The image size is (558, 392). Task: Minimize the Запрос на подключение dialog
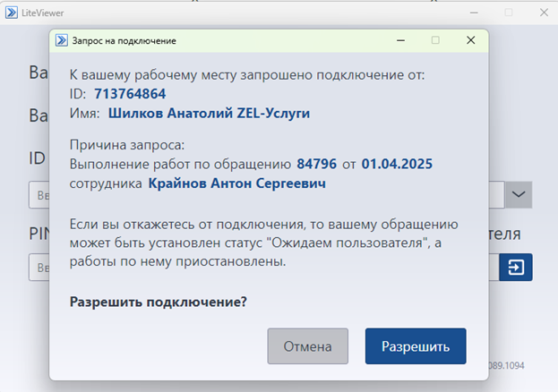400,40
